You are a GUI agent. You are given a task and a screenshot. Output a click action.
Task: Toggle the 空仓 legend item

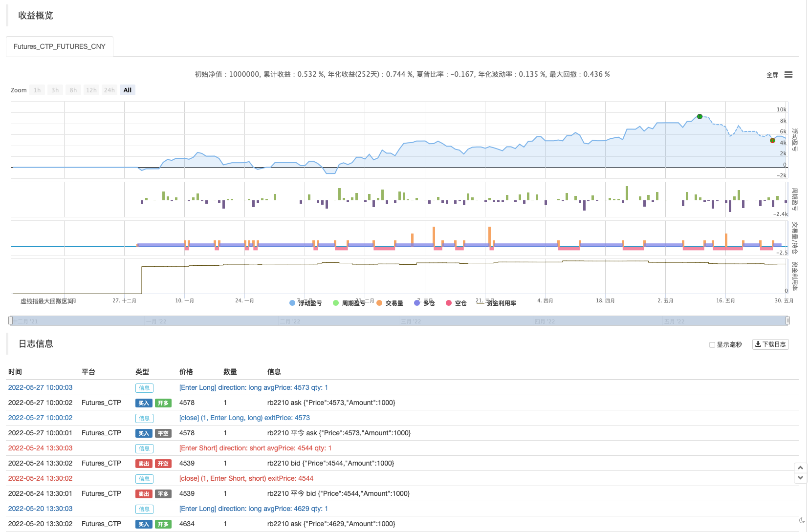456,303
